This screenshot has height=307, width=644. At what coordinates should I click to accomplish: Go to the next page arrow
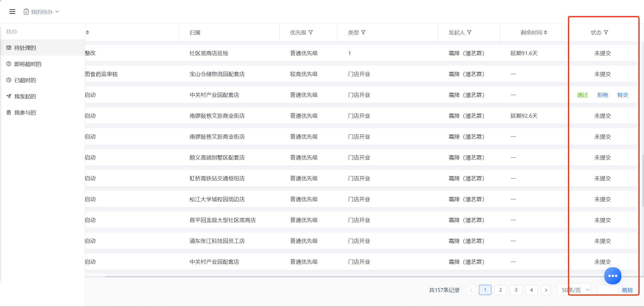[x=546, y=290]
